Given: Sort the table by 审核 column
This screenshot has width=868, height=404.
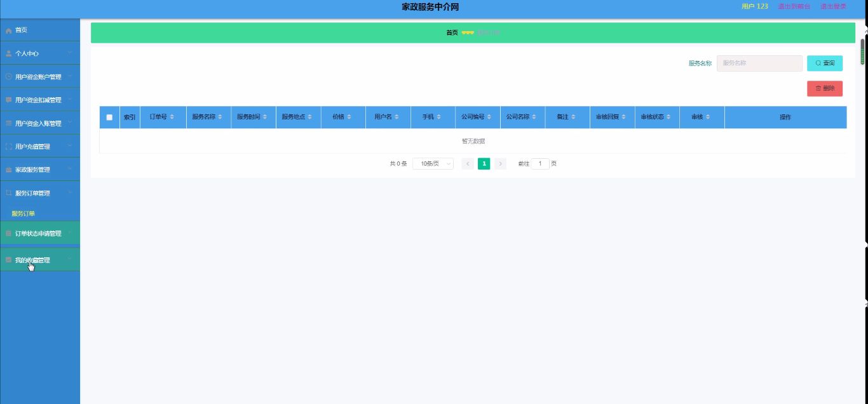Looking at the screenshot, I should [x=708, y=117].
